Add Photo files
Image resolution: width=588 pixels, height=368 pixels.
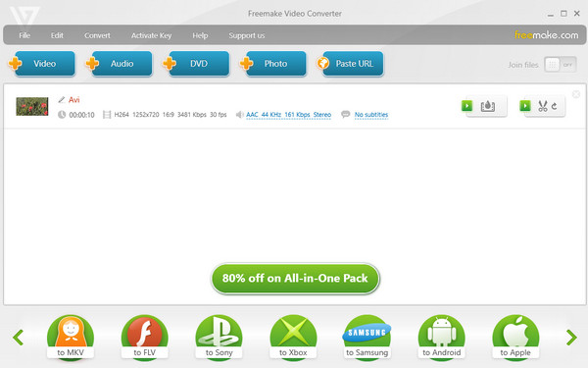click(273, 64)
